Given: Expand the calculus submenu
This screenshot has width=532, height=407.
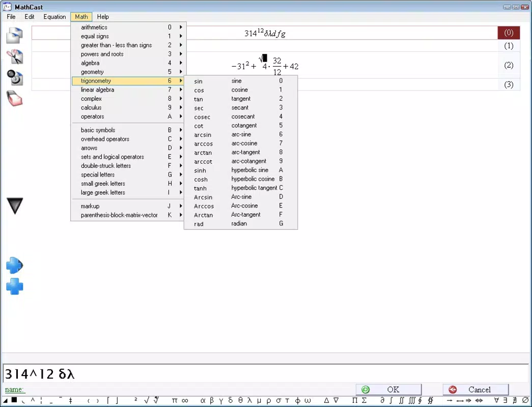Looking at the screenshot, I should 128,107.
